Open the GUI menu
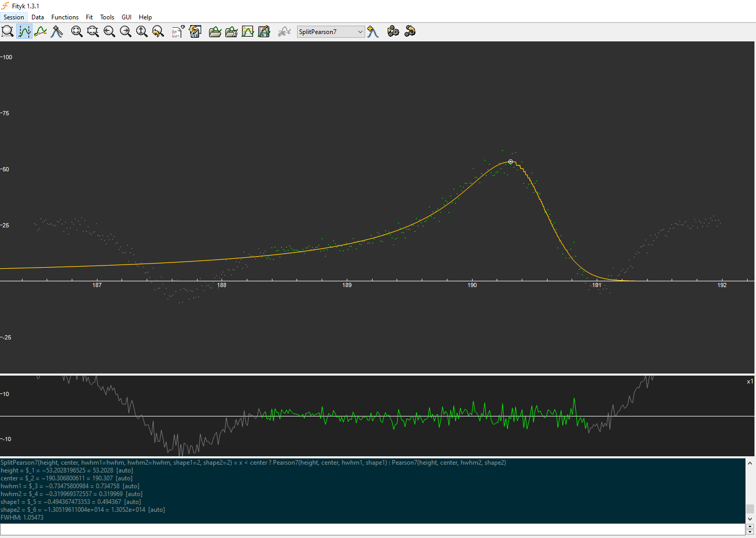The height and width of the screenshot is (538, 756). point(126,17)
